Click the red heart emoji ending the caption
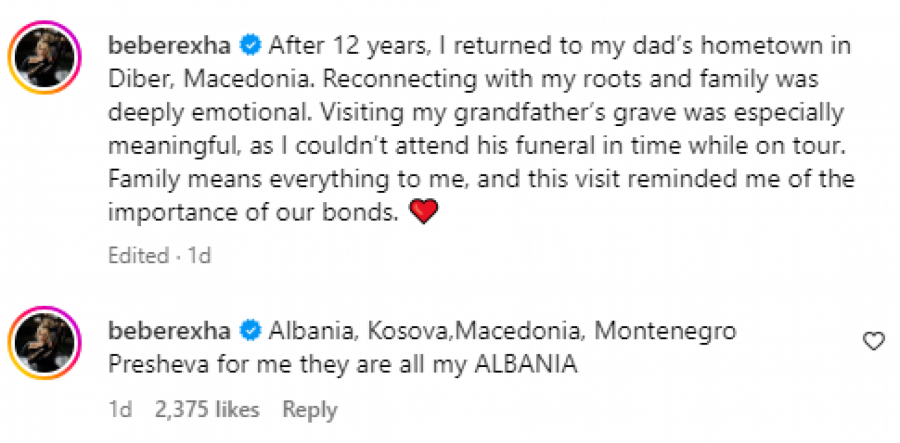Screen dimensions: 900x443 [424, 213]
